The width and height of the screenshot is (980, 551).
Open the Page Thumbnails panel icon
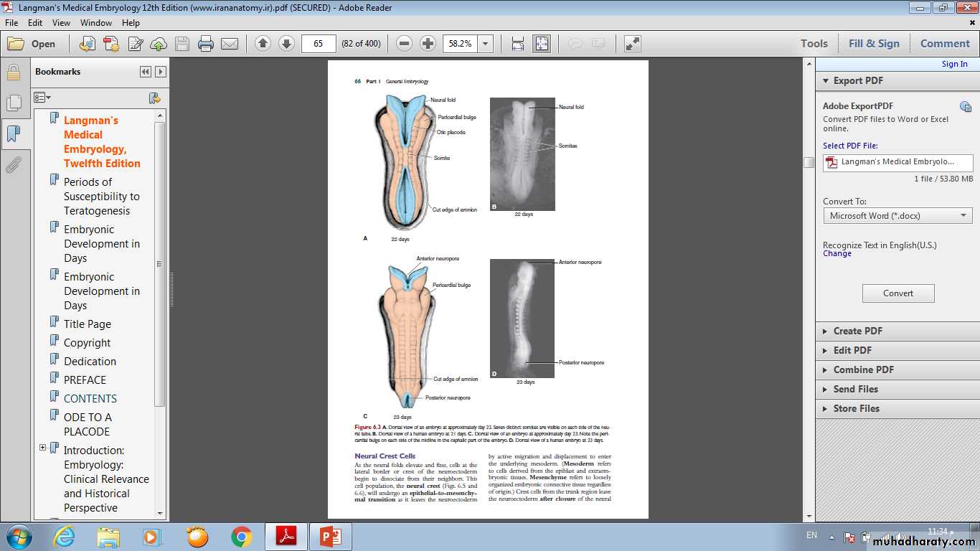point(13,103)
